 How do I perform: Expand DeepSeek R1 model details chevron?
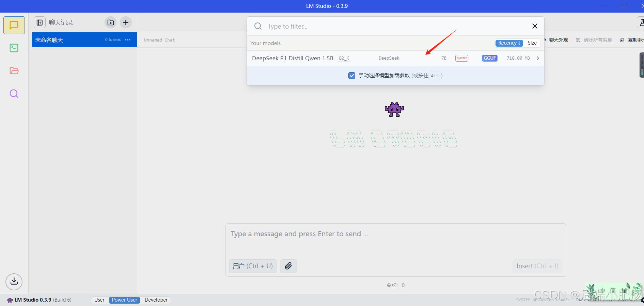tap(538, 58)
